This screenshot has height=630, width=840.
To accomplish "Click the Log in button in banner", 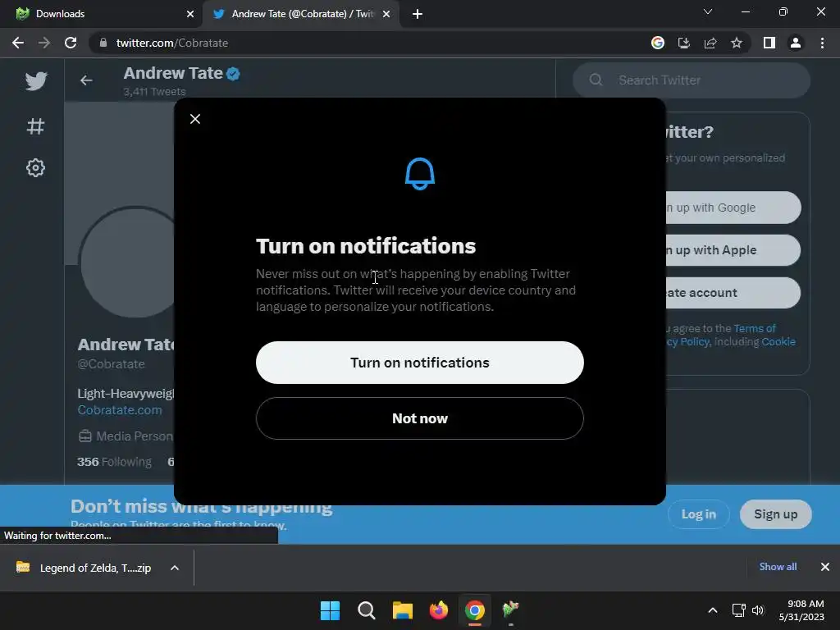I will (x=699, y=514).
